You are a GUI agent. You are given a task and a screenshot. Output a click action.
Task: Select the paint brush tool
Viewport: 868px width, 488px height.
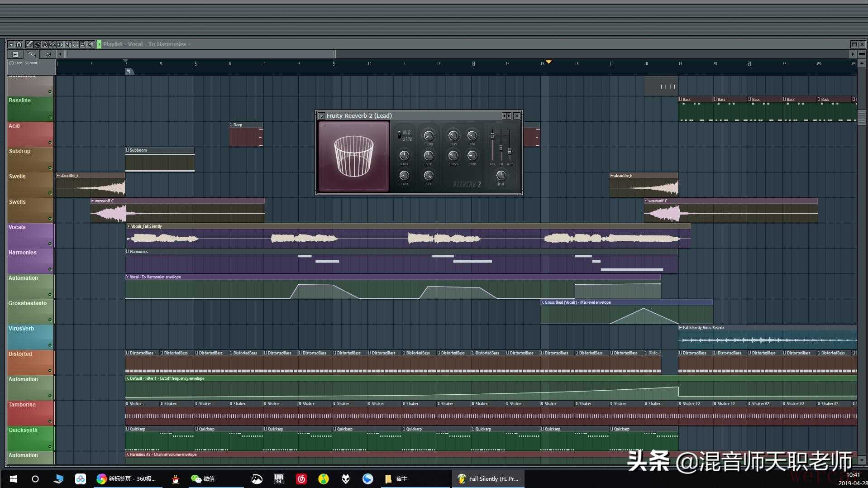click(37, 44)
